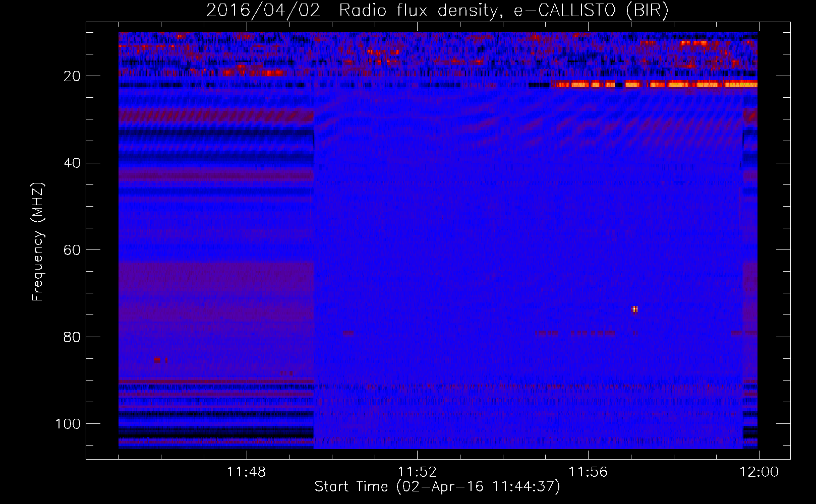Click the 100 MHz frequency tick label
This screenshot has width=816, height=504.
click(x=68, y=424)
